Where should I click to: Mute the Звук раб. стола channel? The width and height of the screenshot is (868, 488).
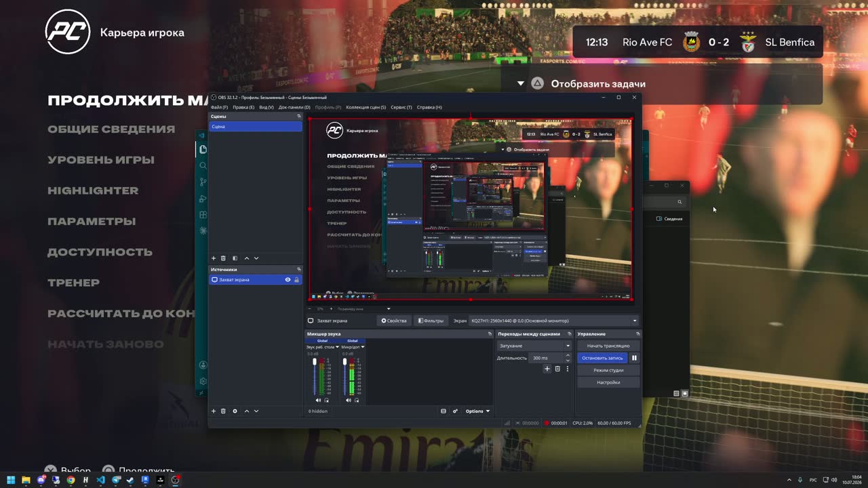click(x=318, y=400)
